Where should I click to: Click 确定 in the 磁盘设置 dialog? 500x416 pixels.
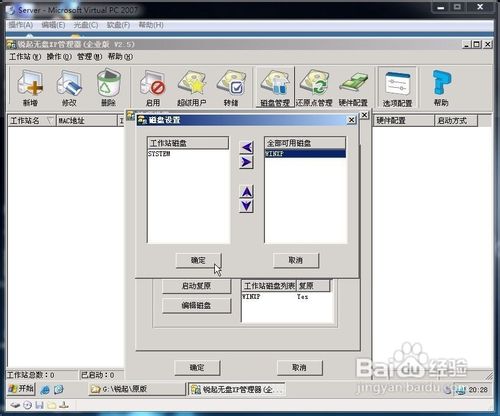[198, 260]
